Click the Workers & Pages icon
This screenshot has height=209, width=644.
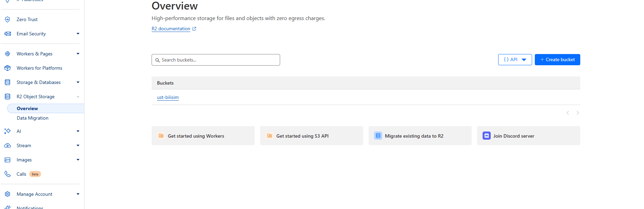(x=7, y=54)
